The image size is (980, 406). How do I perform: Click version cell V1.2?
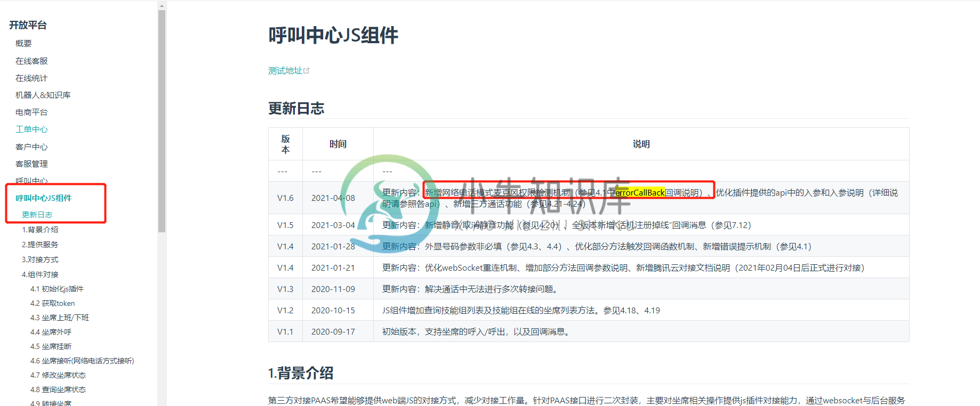pyautogui.click(x=285, y=310)
